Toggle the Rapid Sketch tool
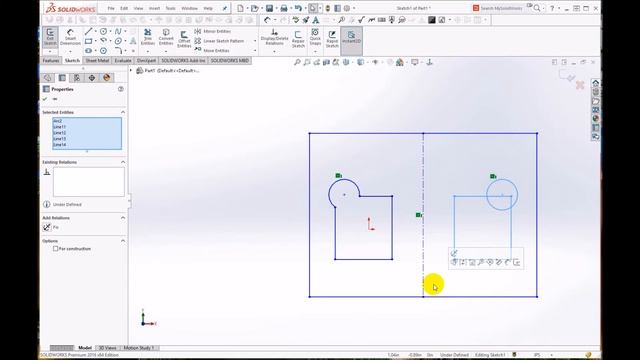This screenshot has height=360, width=640. [332, 39]
